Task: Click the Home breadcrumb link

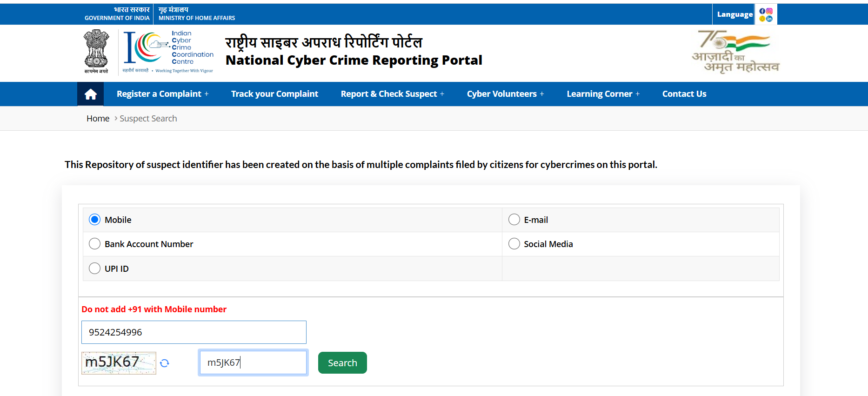Action: click(98, 119)
